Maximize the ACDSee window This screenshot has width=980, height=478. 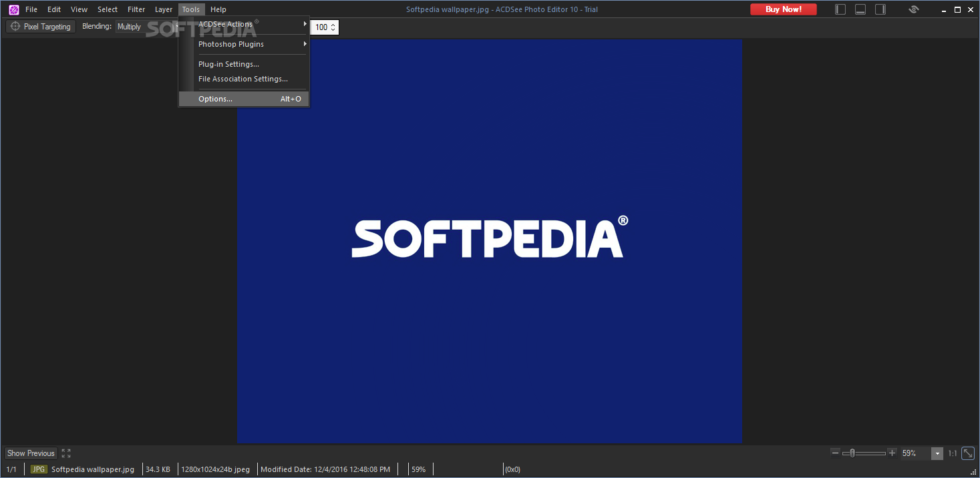coord(957,9)
